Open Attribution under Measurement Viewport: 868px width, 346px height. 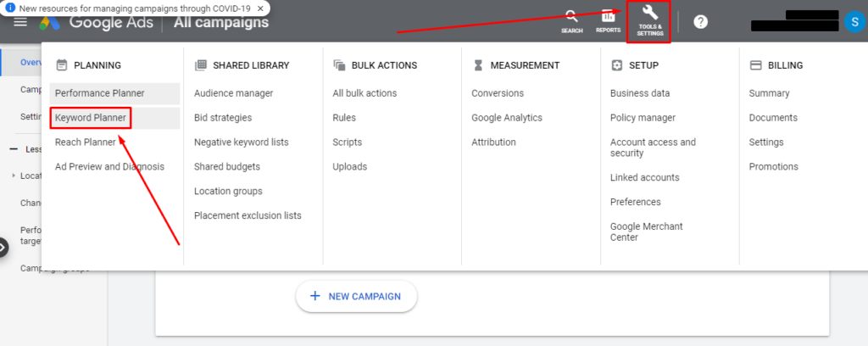[494, 142]
